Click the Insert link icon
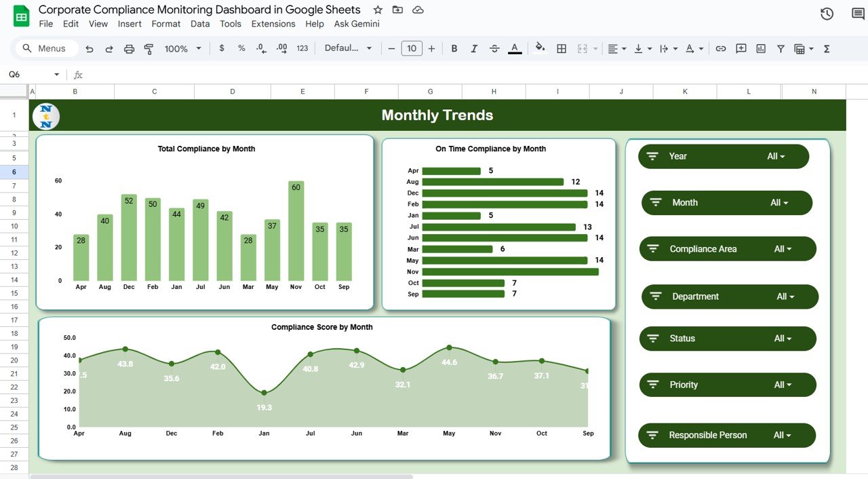The height and width of the screenshot is (479, 868). coord(721,49)
